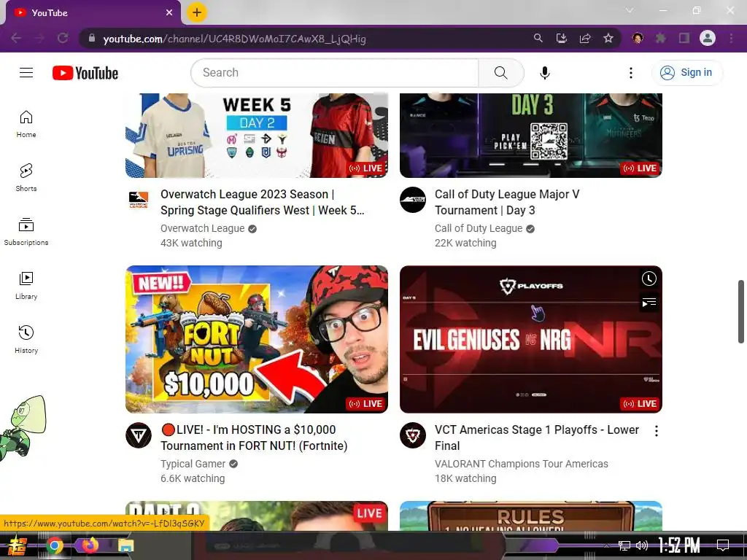Open I'm HOSTING a $10,000 Tournament title
Image resolution: width=747 pixels, height=560 pixels.
coord(254,437)
